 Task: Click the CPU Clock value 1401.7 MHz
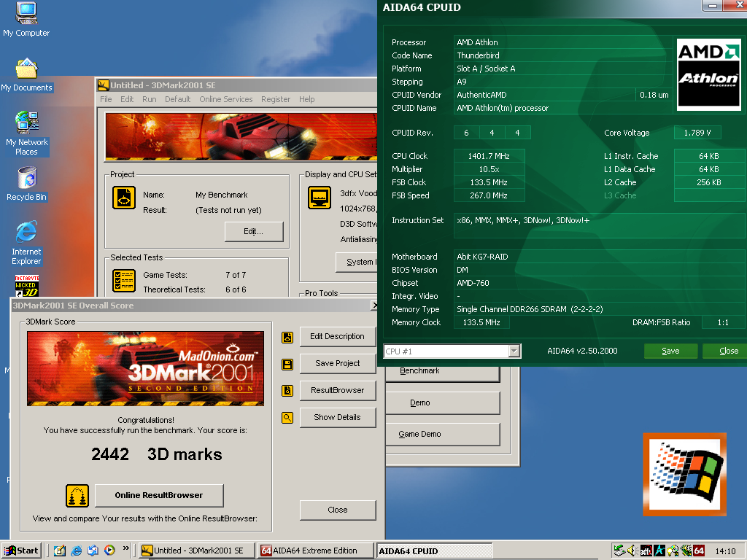coord(489,156)
